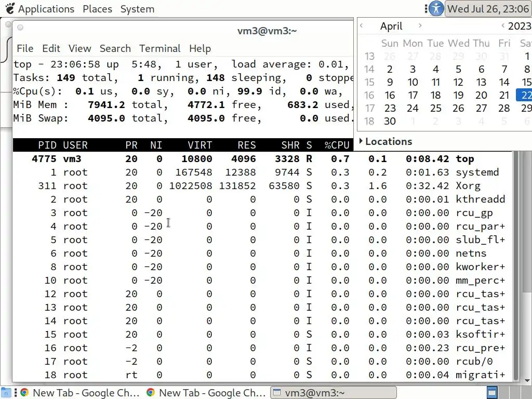Viewport: 532px width, 399px height.
Task: Open the terminal Search menu
Action: pos(115,48)
